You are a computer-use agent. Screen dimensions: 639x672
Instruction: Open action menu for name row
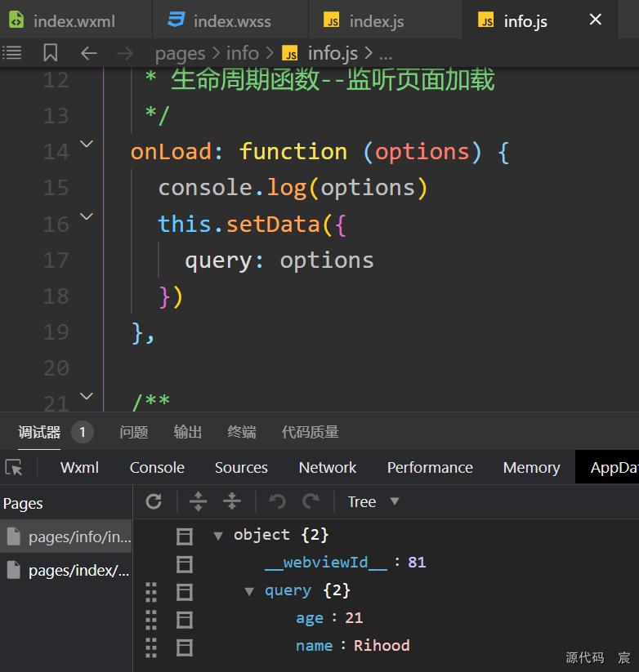(185, 648)
